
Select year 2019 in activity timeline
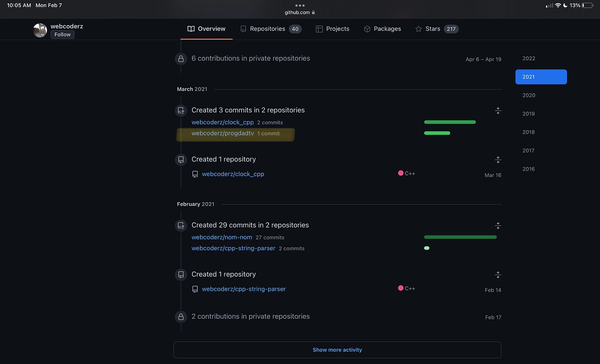(529, 114)
